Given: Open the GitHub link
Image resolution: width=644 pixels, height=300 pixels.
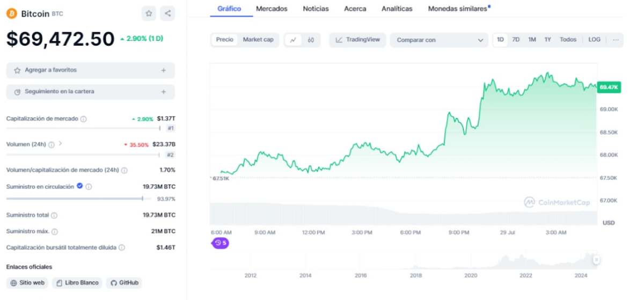Looking at the screenshot, I should (124, 283).
